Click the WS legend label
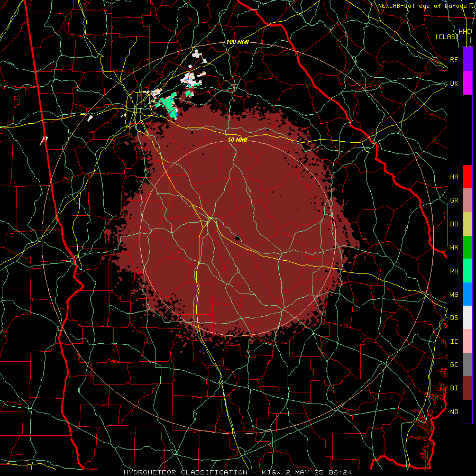 (x=454, y=295)
